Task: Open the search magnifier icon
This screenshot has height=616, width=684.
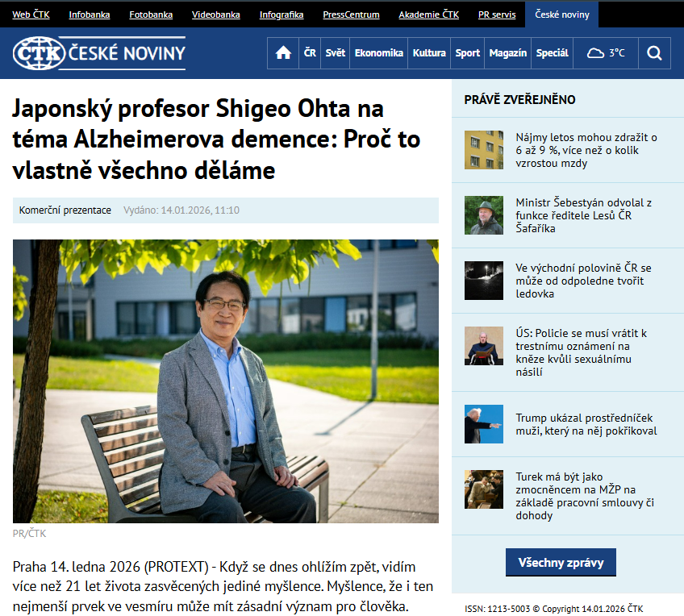Action: (654, 53)
